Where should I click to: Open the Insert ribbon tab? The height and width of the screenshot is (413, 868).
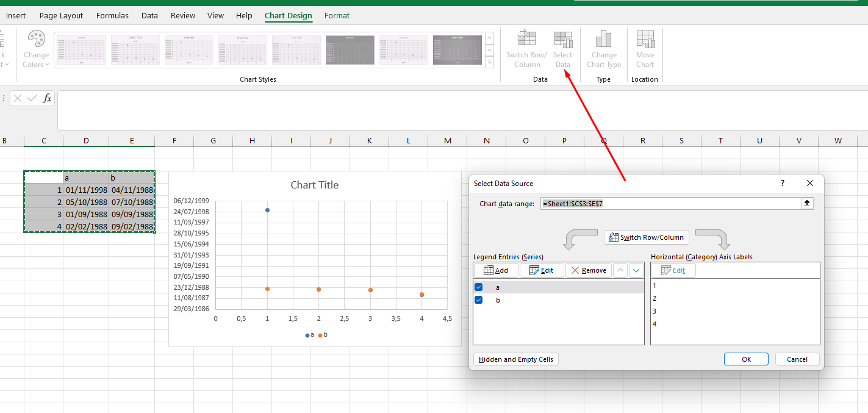tap(16, 16)
